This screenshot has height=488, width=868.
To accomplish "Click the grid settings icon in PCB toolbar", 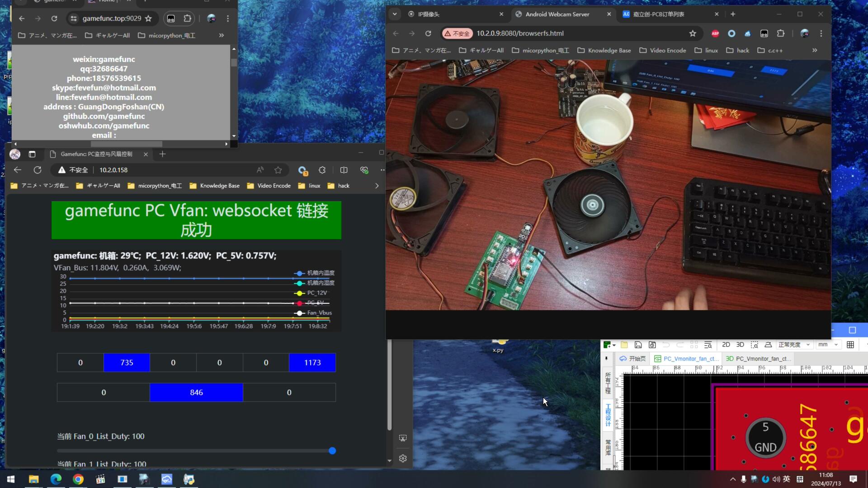I will coord(850,345).
